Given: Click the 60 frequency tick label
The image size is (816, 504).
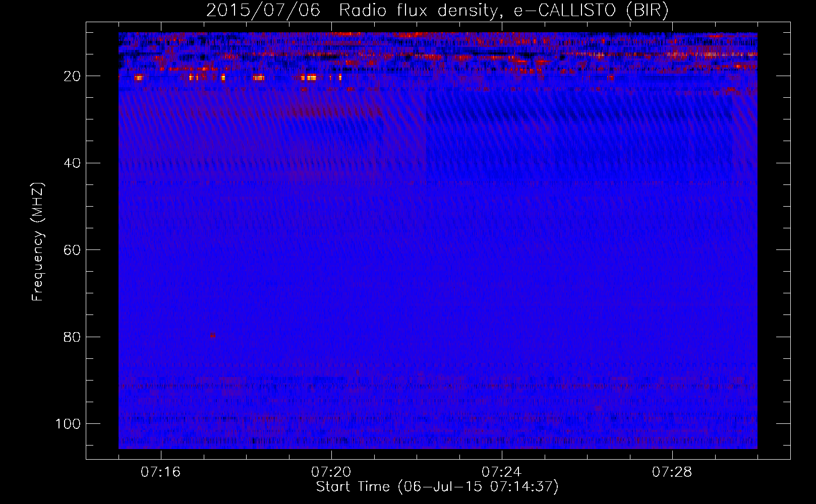Looking at the screenshot, I should click(72, 250).
